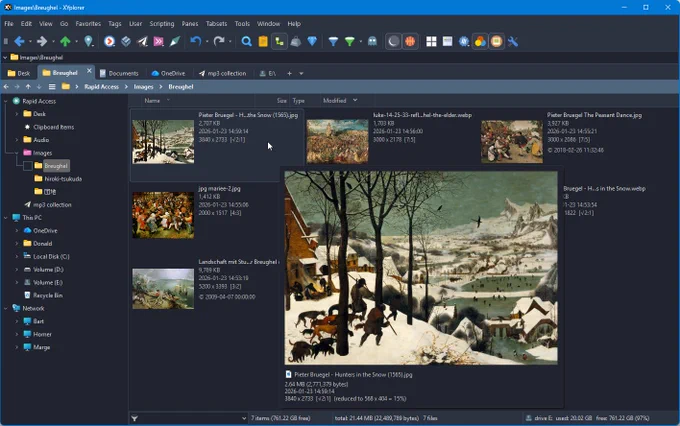Click the blue Back arrow in toolbar
The height and width of the screenshot is (426, 680).
click(19, 41)
